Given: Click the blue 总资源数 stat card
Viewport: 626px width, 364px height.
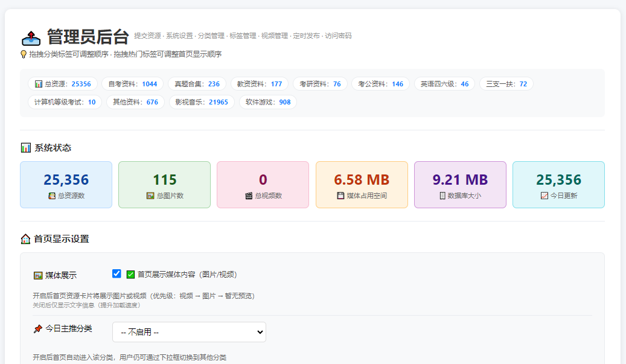Looking at the screenshot, I should (66, 185).
